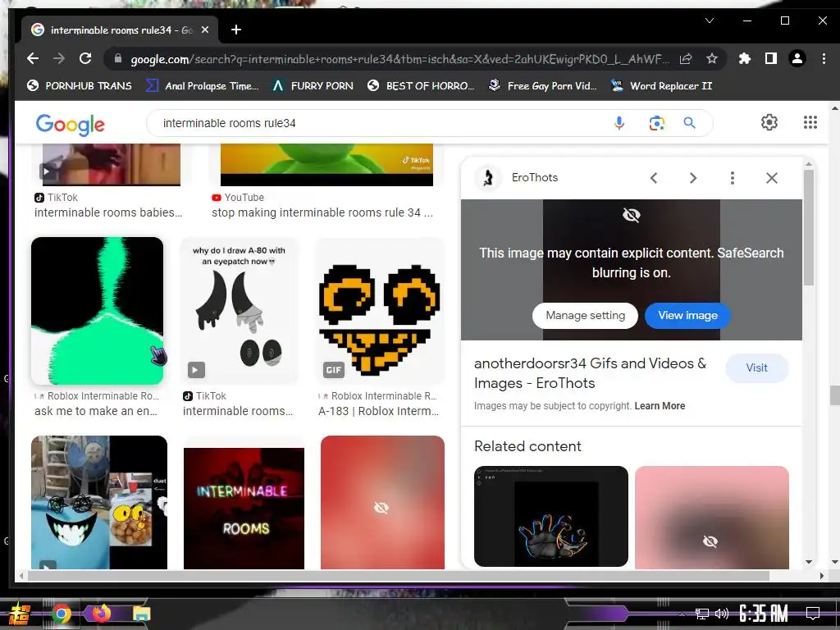The width and height of the screenshot is (840, 630).
Task: Open Google quick settings gear
Action: pos(769,122)
